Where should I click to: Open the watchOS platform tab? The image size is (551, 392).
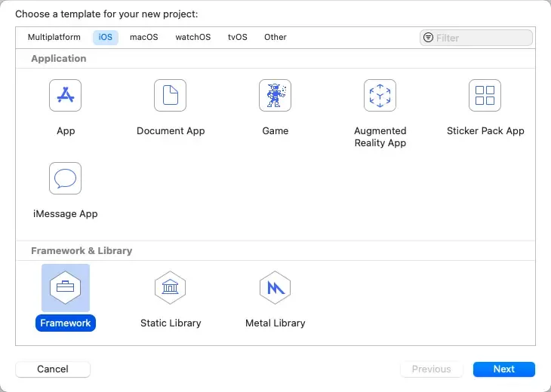193,37
